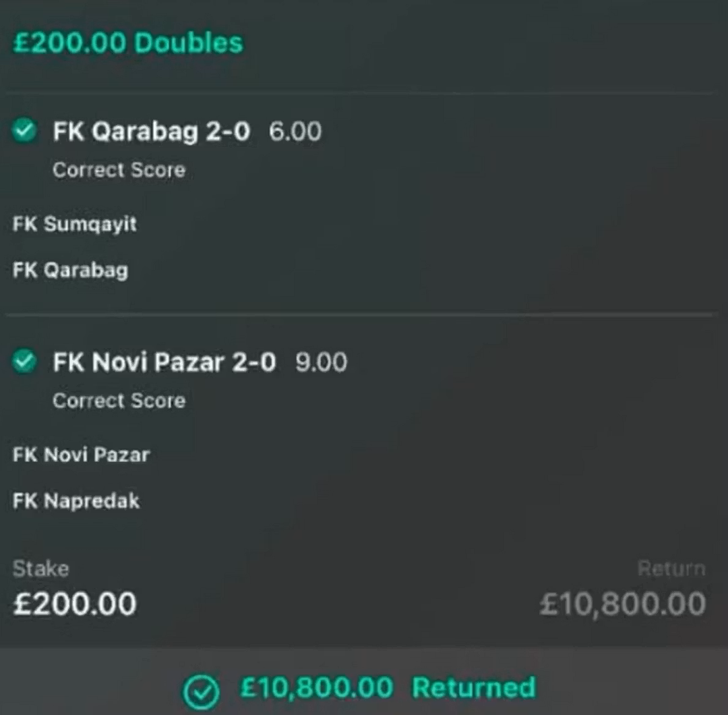728x715 pixels.
Task: Select FK Novi Pazar team name above FK Napredak
Action: (81, 455)
